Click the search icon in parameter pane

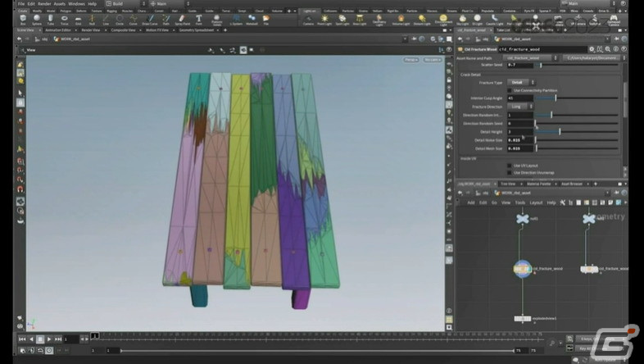coord(607,49)
